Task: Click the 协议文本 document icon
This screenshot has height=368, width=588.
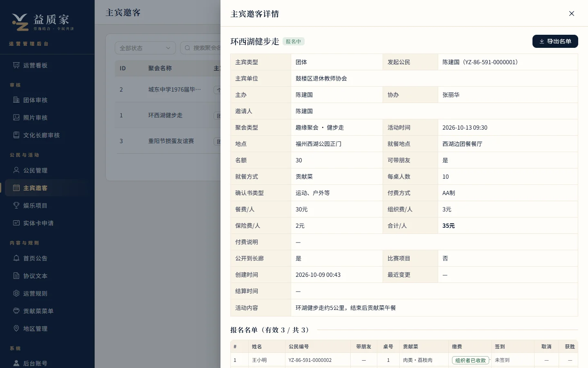Action: [16, 276]
